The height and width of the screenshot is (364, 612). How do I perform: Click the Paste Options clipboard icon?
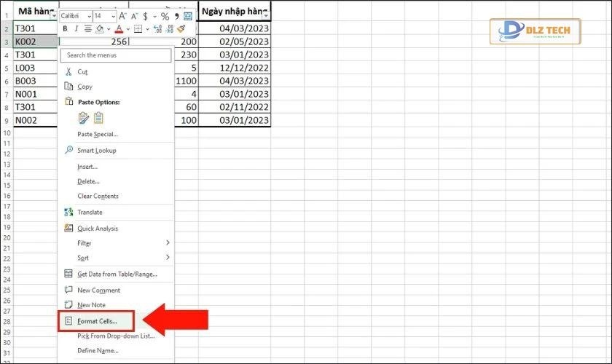[x=68, y=101]
